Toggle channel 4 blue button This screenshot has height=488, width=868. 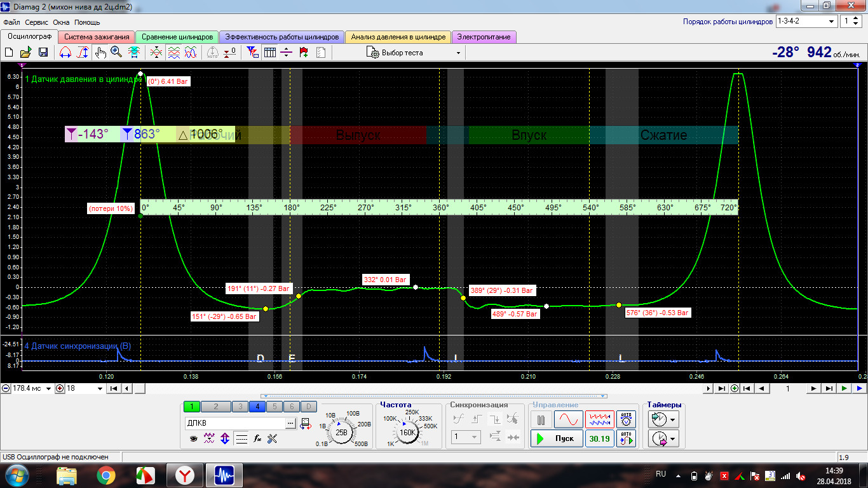click(257, 407)
